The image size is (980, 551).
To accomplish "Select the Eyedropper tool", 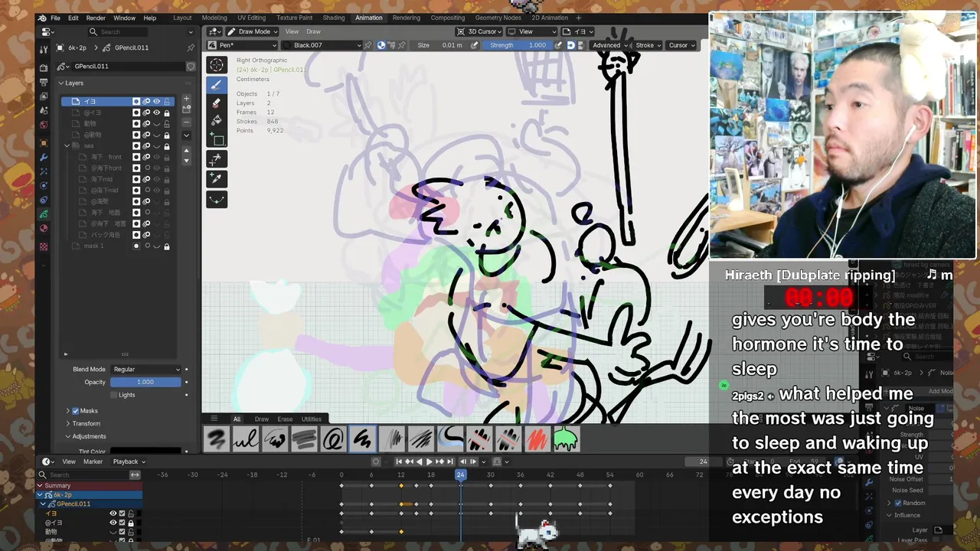I will 217,179.
